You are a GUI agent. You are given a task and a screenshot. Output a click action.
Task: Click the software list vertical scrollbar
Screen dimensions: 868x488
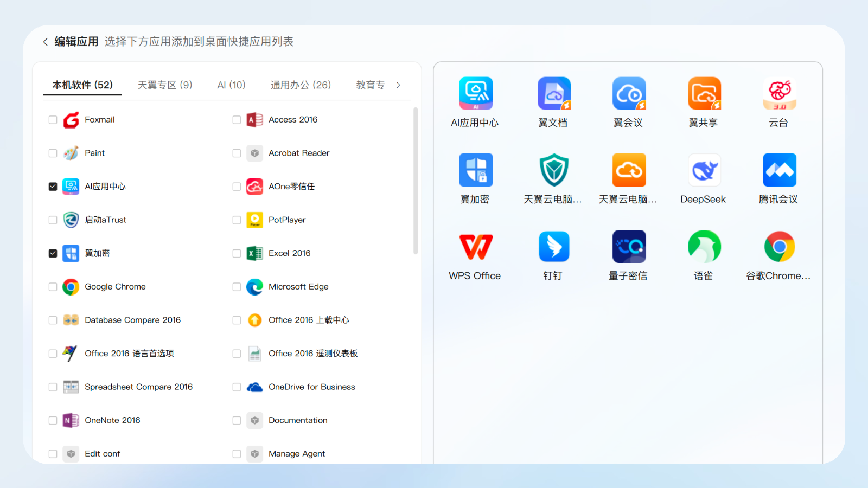coord(416,181)
